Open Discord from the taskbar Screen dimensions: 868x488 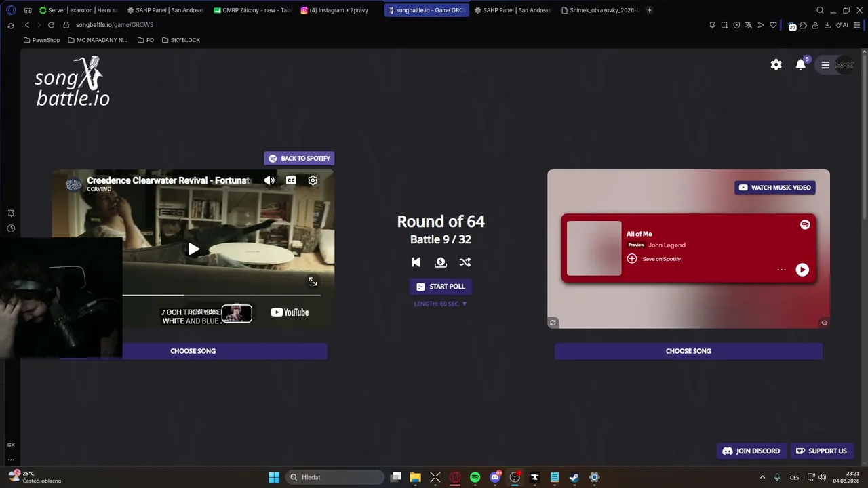(x=495, y=477)
